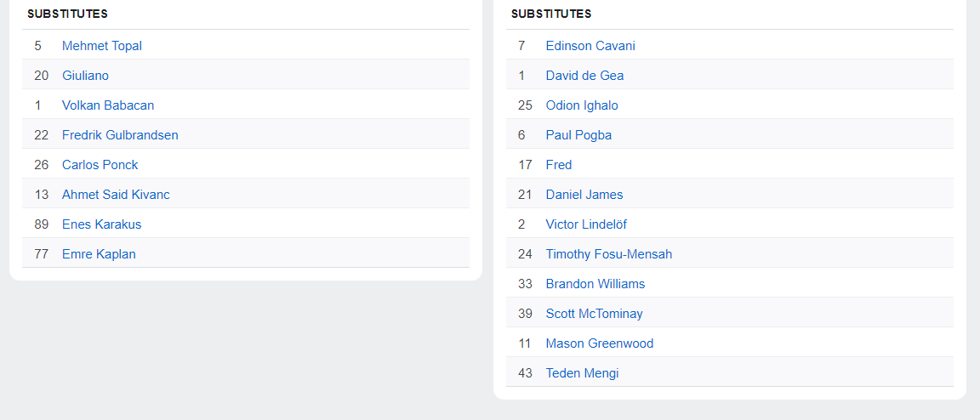Open Fredrik Gulbrandsen's profile link
This screenshot has height=420, width=980.
(x=120, y=135)
